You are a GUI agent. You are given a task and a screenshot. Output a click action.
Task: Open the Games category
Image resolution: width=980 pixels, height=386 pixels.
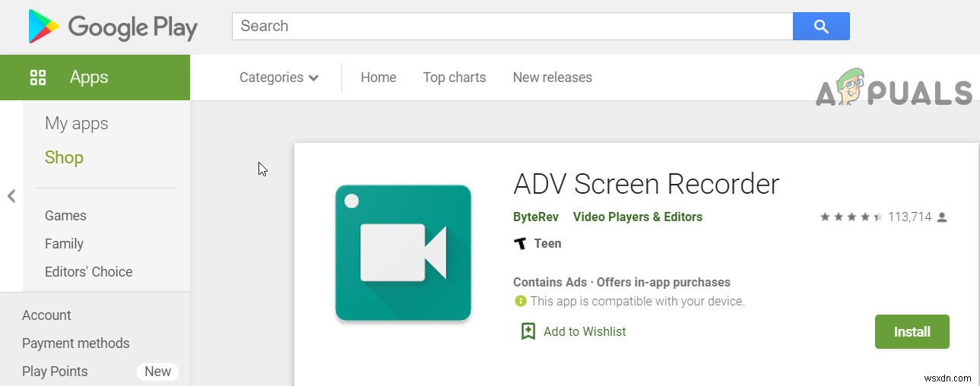coord(65,216)
